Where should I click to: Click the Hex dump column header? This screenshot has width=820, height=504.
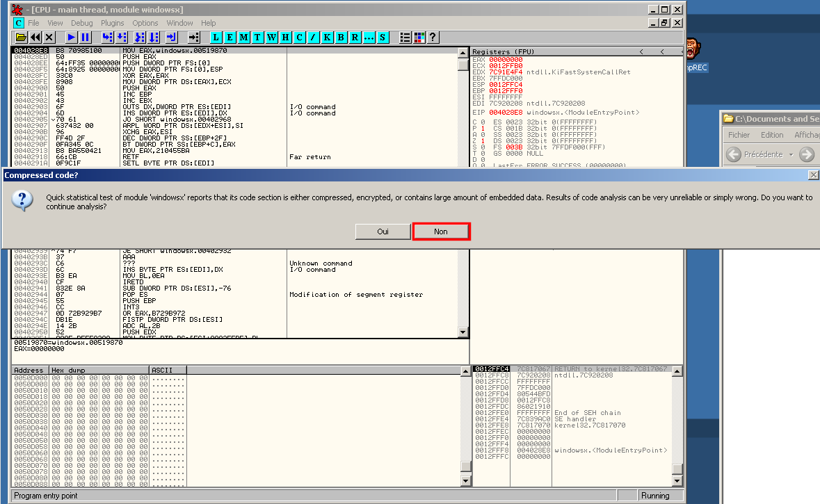pyautogui.click(x=99, y=370)
